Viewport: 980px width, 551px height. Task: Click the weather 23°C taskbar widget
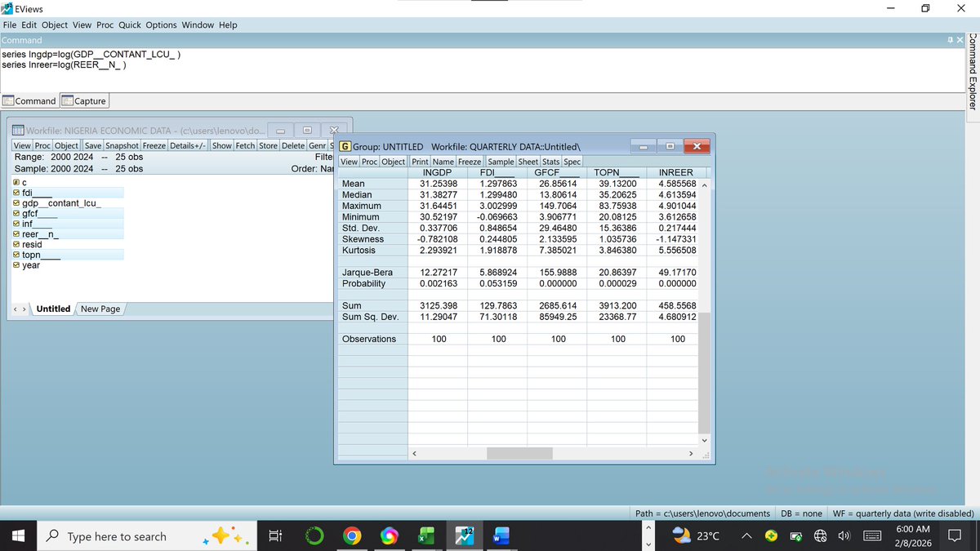[697, 536]
